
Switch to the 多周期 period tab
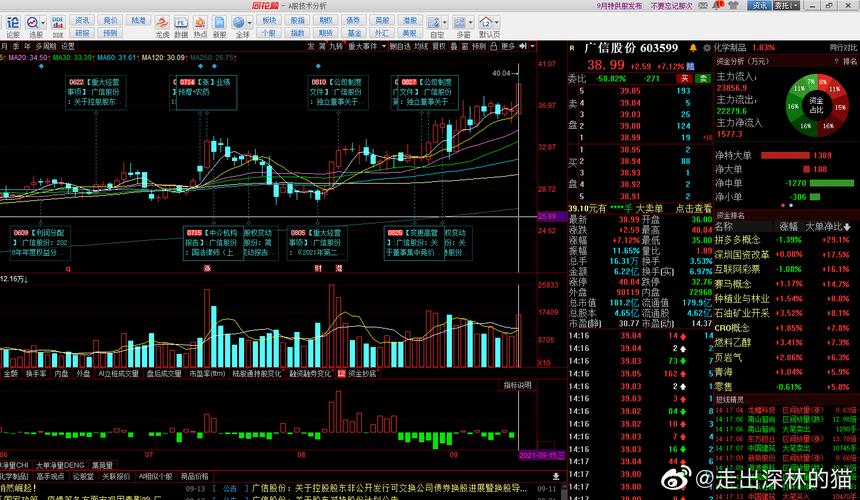(46, 47)
